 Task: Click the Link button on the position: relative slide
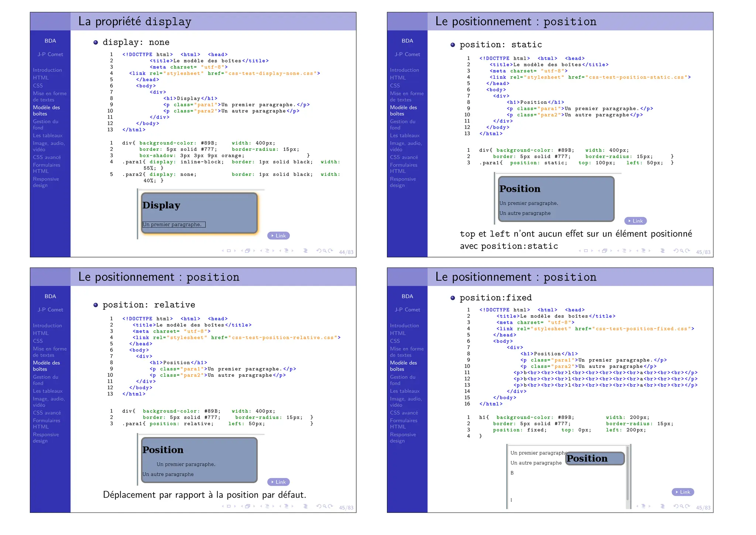tap(278, 482)
